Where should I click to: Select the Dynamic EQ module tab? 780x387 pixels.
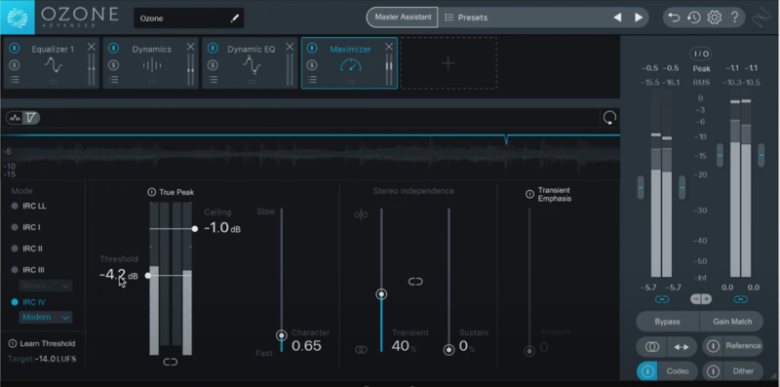click(x=250, y=63)
